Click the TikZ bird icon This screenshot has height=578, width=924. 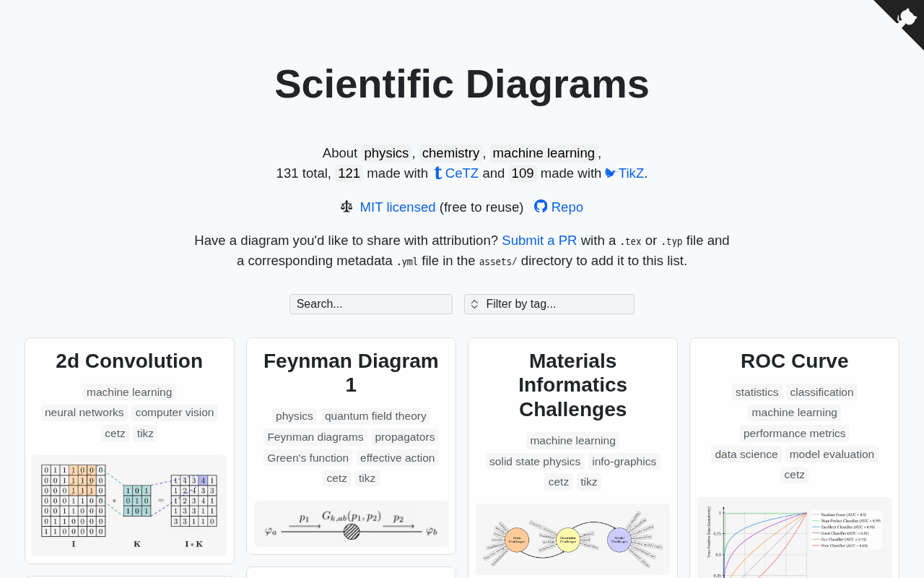(x=610, y=173)
